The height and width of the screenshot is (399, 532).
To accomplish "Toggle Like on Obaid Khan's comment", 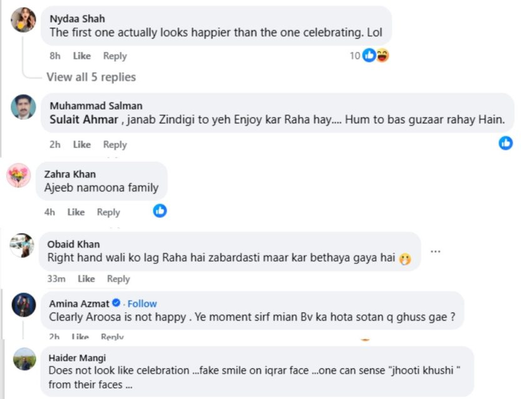I will [86, 279].
